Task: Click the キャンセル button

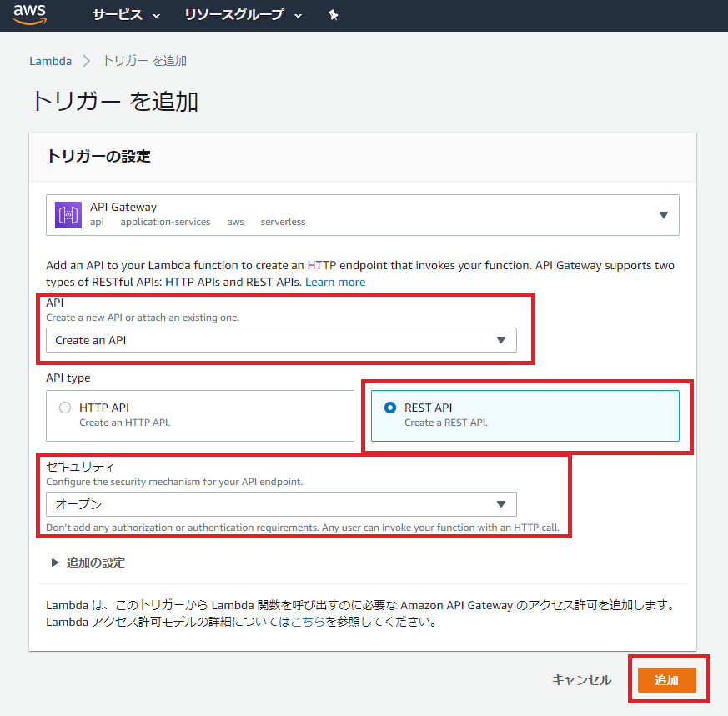Action: pyautogui.click(x=581, y=679)
